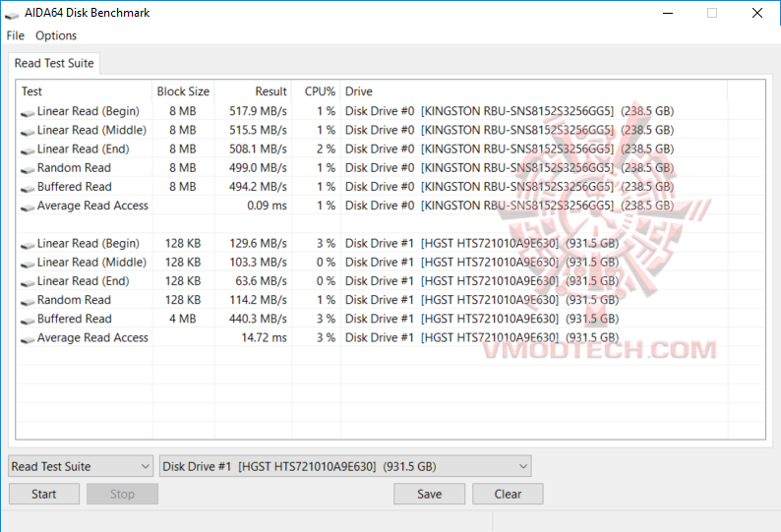Click the Start button

[x=44, y=495]
